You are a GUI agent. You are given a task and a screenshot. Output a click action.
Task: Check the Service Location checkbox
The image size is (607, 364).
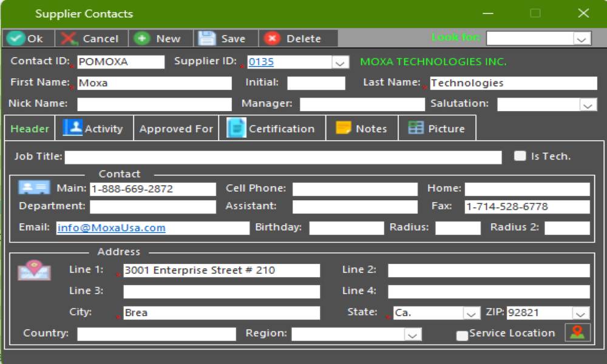[x=462, y=335]
